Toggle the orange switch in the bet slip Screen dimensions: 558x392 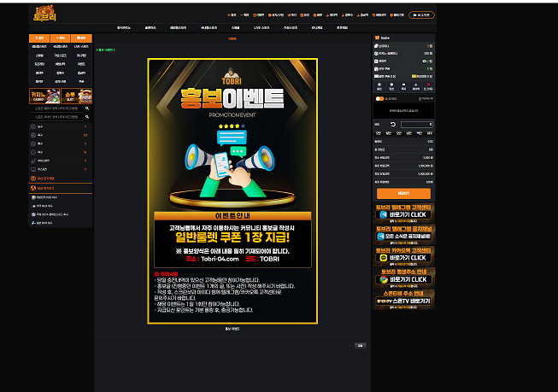coord(379,98)
